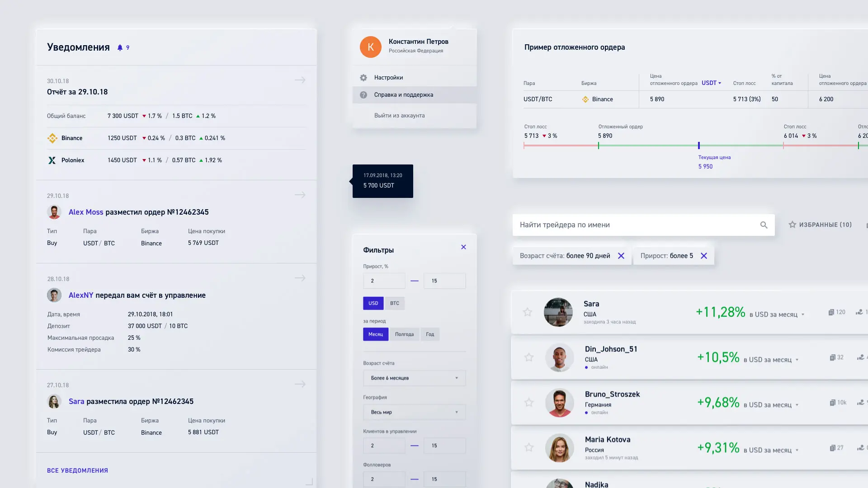Click Sara's followers icon
Screen dimensions: 868x488
point(859,312)
